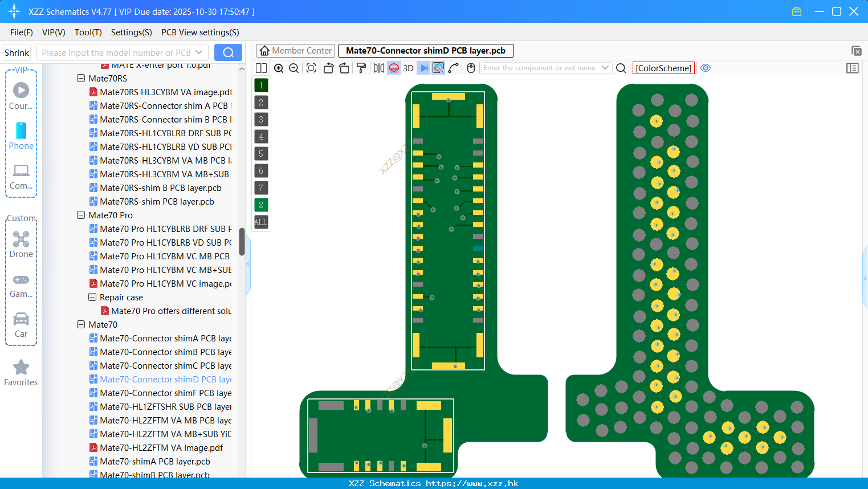Toggle layer 3 visibility
The height and width of the screenshot is (489, 868).
(x=261, y=120)
